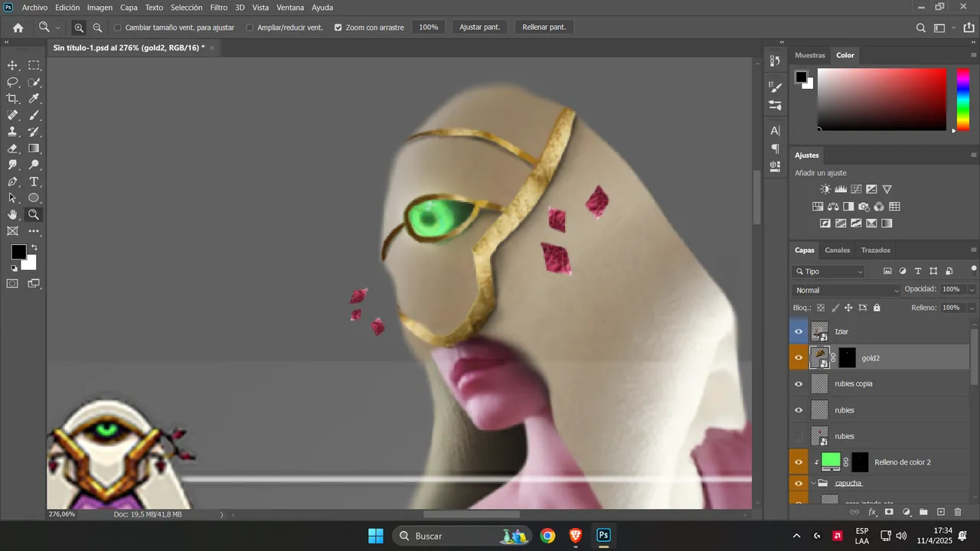Hide the capucha group

(x=799, y=484)
